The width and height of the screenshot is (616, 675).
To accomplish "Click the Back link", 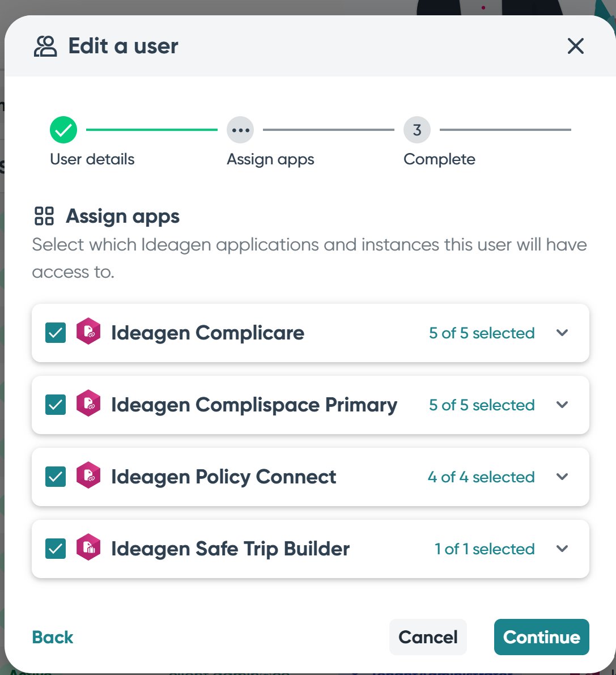I will (x=53, y=637).
